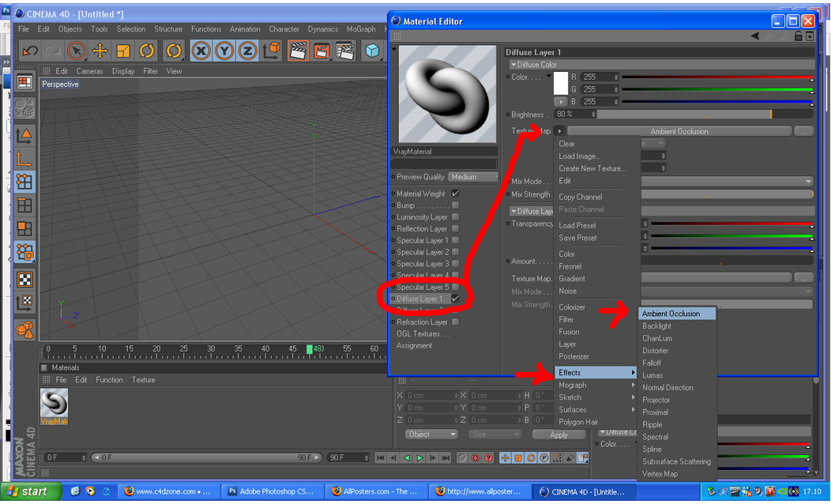Click the back arrow in Material Editor

[x=754, y=36]
